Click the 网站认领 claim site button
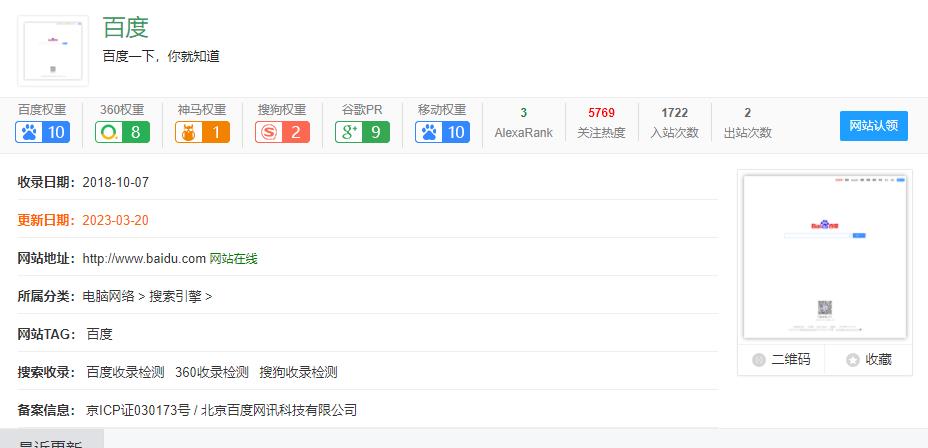The image size is (928, 448). tap(874, 126)
